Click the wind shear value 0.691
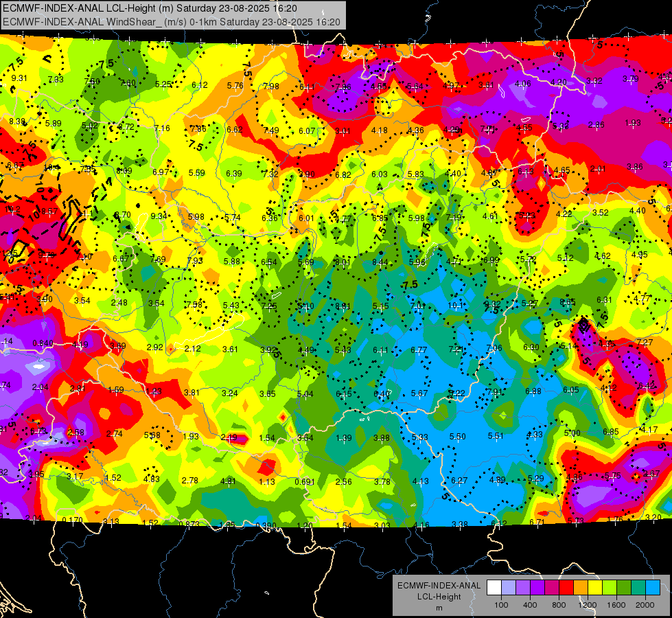The height and width of the screenshot is (618, 672). click(305, 481)
